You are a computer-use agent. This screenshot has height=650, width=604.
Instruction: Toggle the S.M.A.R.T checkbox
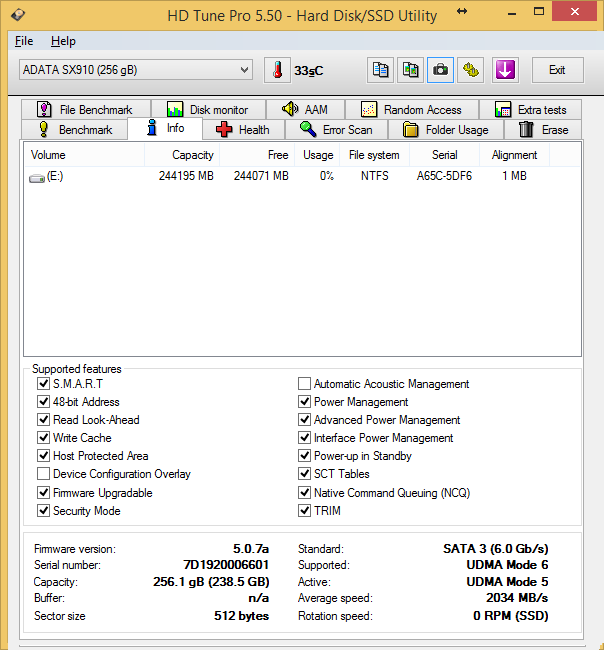[44, 383]
